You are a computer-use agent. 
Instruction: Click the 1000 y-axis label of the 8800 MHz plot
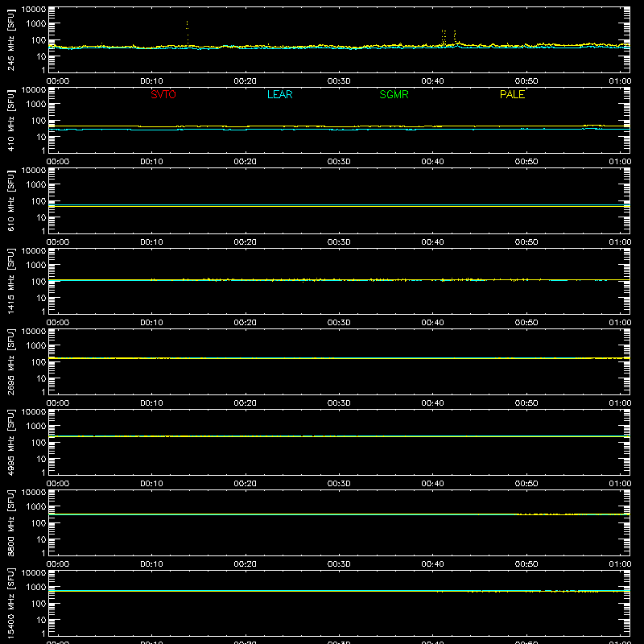coord(36,507)
